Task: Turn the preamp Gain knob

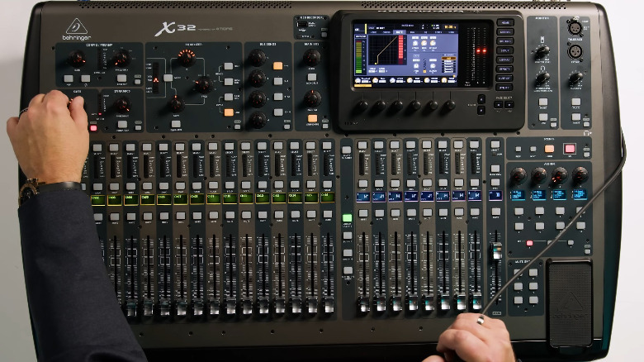Action: [x=77, y=59]
